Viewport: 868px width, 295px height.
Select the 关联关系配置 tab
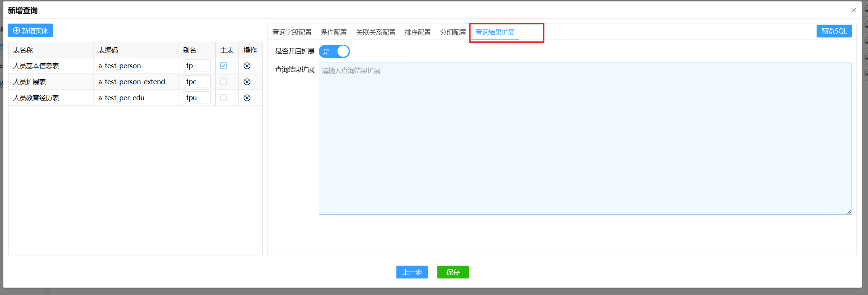click(x=376, y=32)
